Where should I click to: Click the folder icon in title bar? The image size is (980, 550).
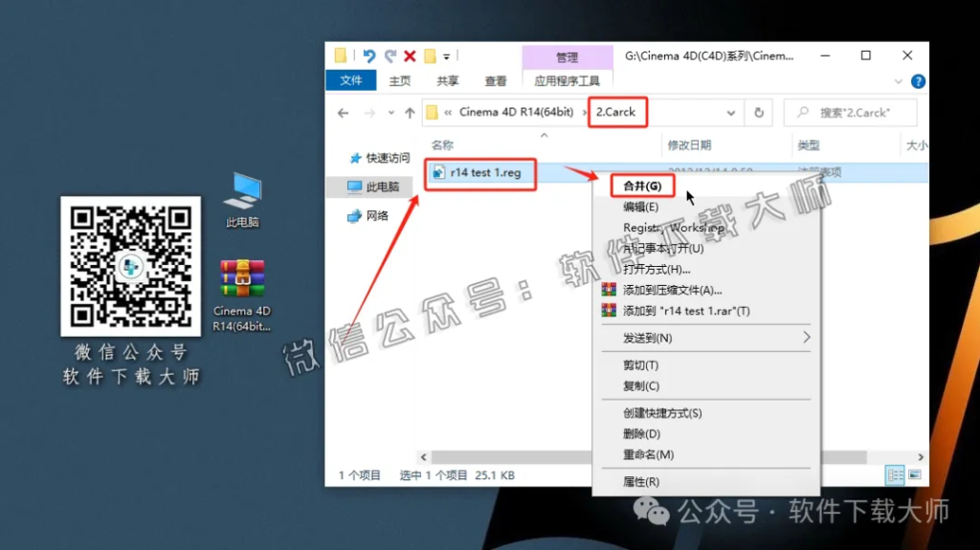pos(341,56)
